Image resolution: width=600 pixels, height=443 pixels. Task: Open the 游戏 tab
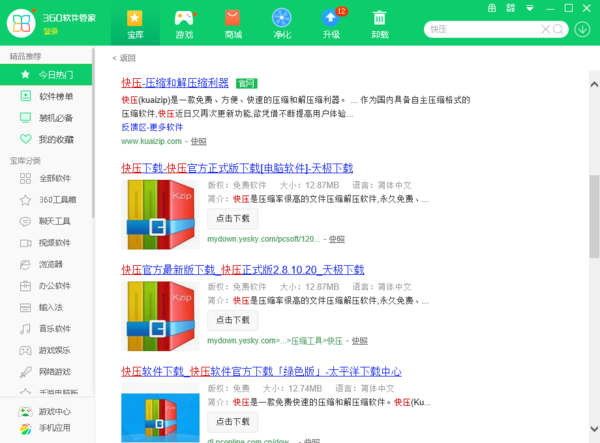pyautogui.click(x=184, y=24)
